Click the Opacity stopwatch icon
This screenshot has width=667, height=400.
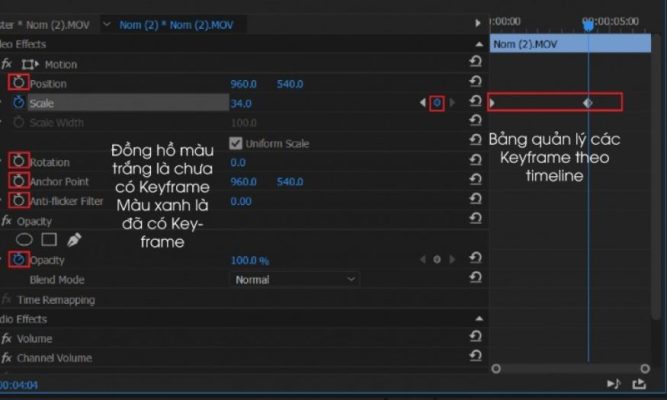18,260
